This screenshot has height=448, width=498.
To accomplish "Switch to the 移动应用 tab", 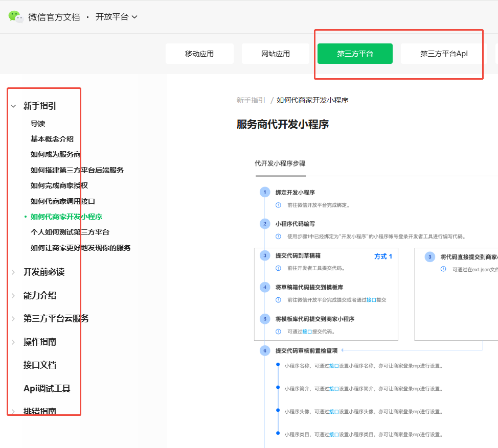I will coord(199,54).
